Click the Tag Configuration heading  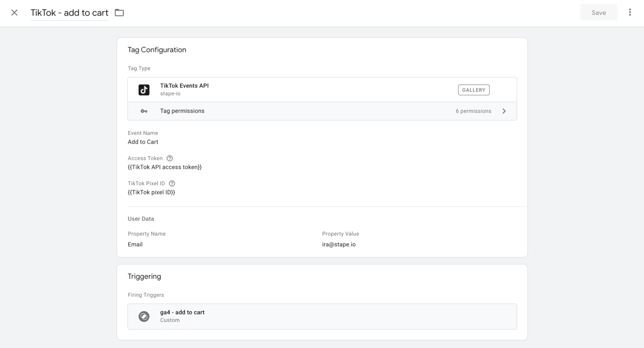pyautogui.click(x=157, y=49)
